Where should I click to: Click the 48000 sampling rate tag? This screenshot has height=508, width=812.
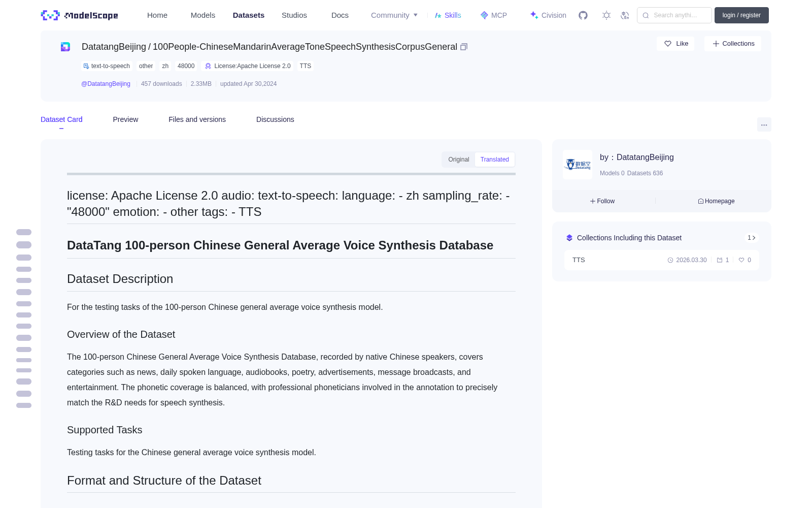(186, 66)
